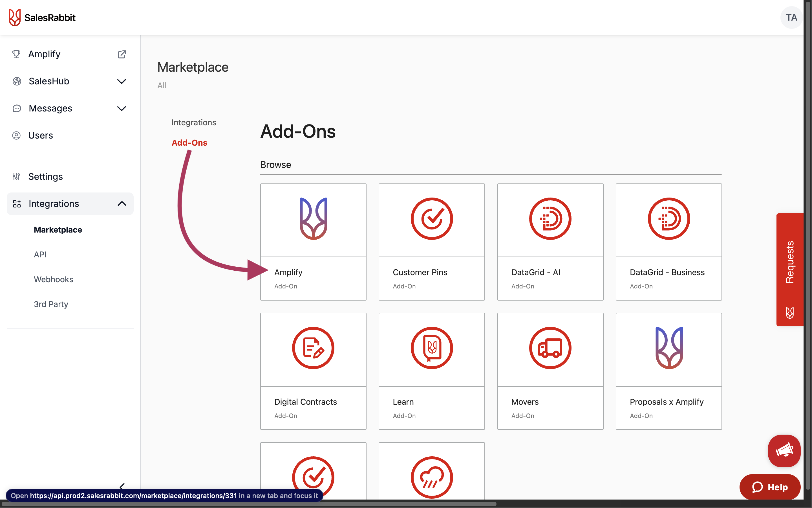Screen dimensions: 812x508
Task: Click the Browse section heading
Action: (x=276, y=165)
